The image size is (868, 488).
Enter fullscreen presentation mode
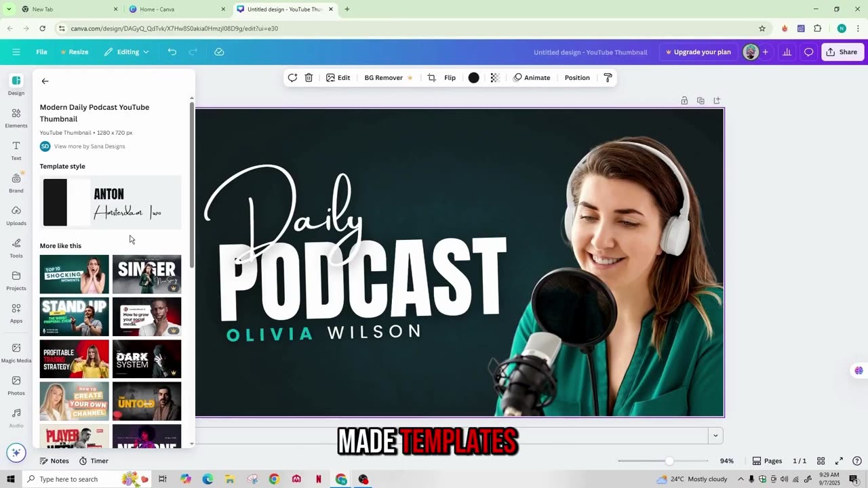click(x=839, y=461)
